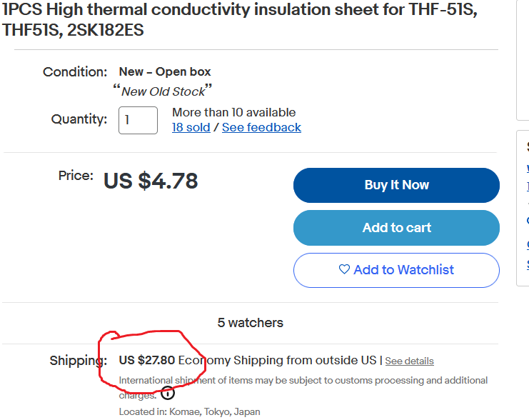This screenshot has height=420, width=529.
Task: Open the 18 sold link
Action: click(191, 128)
